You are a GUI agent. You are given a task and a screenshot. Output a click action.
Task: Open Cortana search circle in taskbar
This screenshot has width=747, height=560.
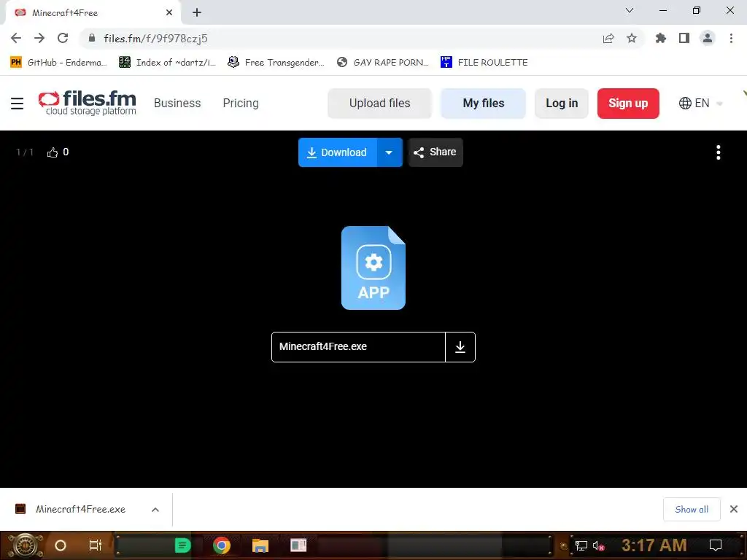[x=61, y=545]
